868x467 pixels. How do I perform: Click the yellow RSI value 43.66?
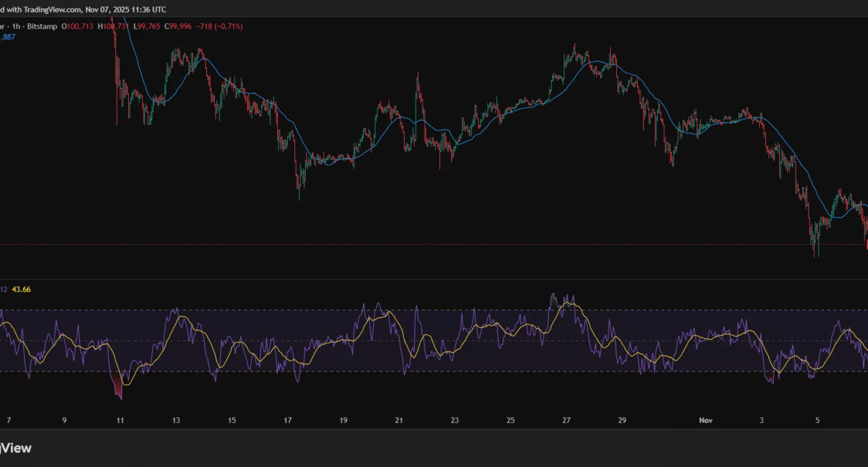tap(21, 290)
